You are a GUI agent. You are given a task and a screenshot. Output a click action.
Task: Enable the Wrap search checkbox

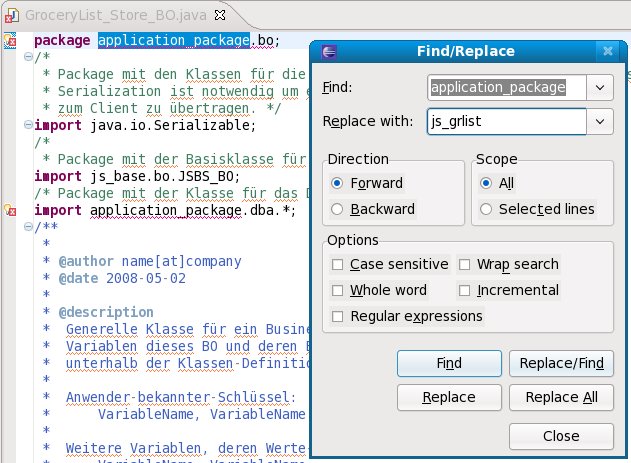coord(465,265)
